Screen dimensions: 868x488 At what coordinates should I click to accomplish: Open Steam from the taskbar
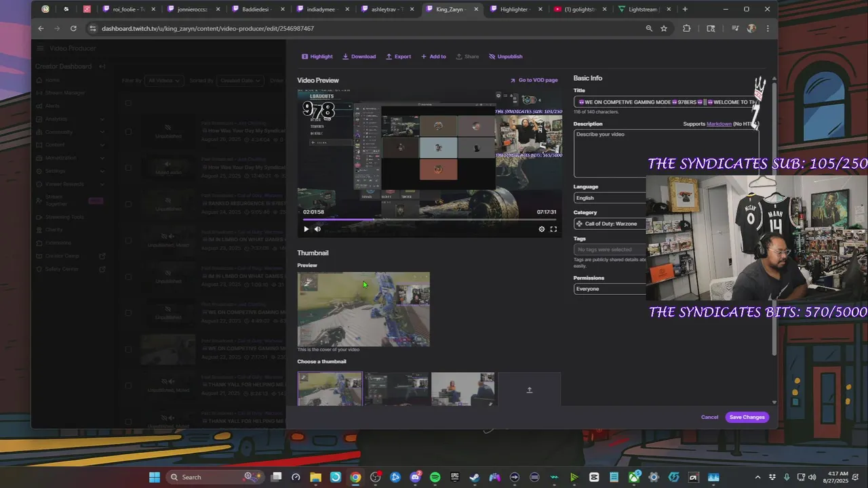pyautogui.click(x=475, y=477)
